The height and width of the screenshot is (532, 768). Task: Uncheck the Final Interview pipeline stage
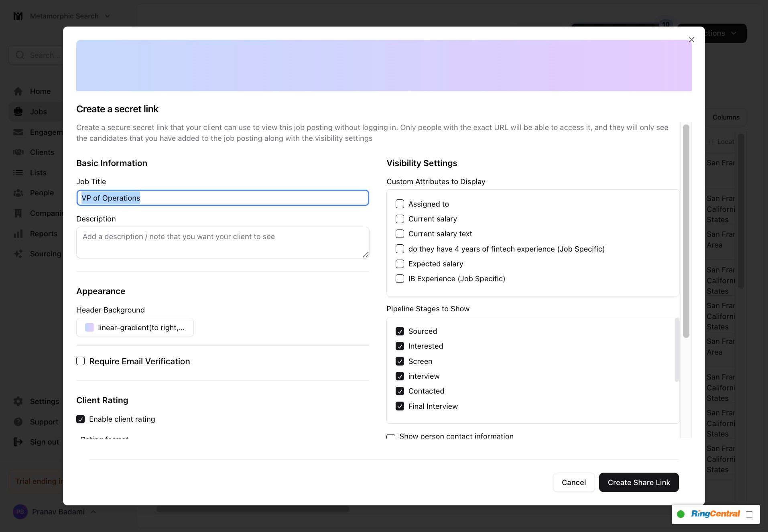pos(400,406)
